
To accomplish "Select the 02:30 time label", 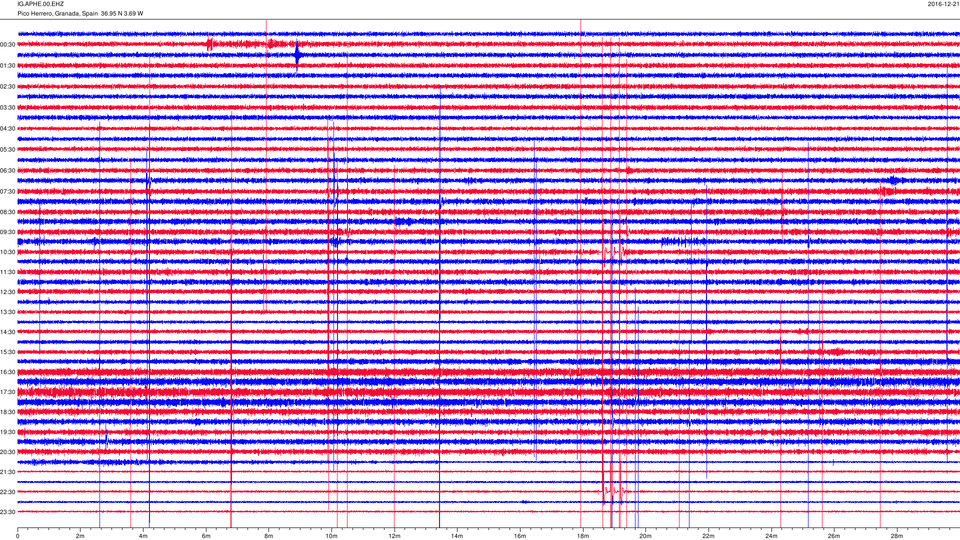I will [8, 87].
